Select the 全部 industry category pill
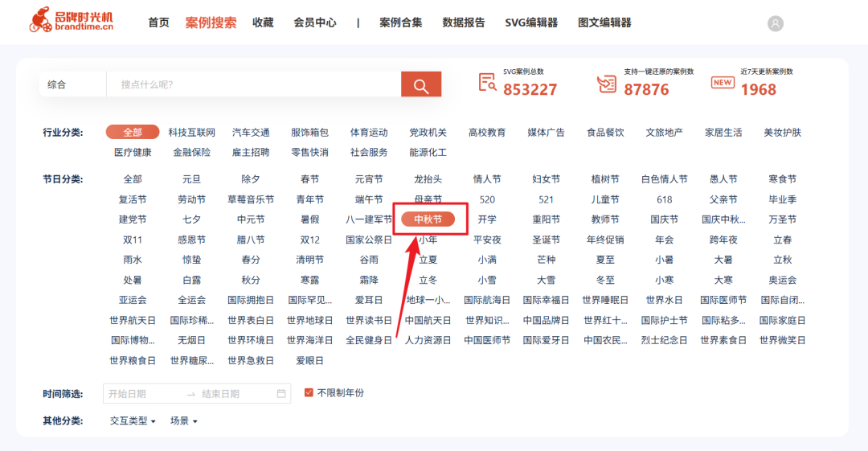This screenshot has width=868, height=451. tap(133, 133)
